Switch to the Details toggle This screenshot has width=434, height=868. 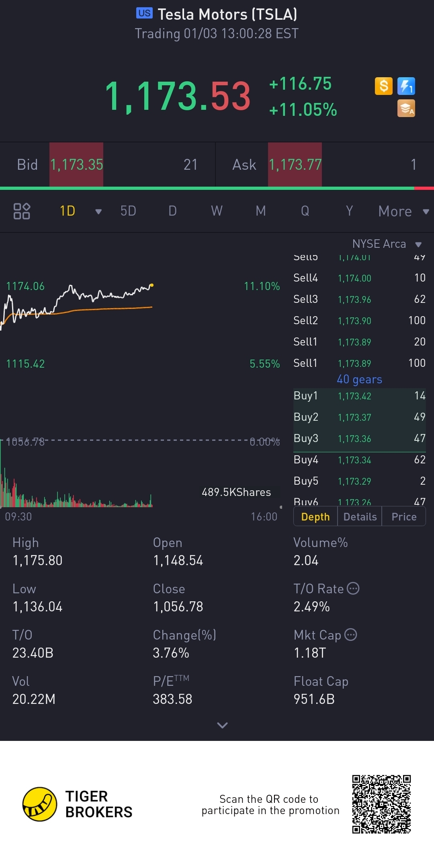click(x=360, y=517)
